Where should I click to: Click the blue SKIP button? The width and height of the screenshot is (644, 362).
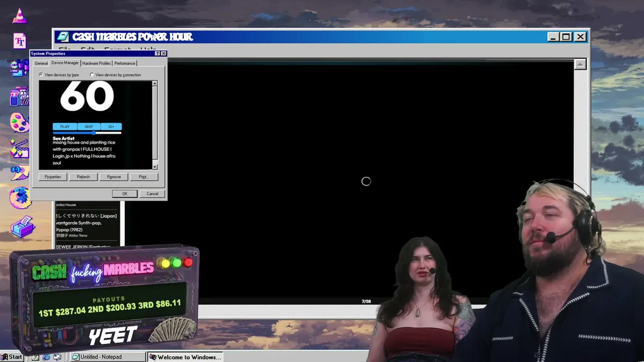[x=89, y=127]
